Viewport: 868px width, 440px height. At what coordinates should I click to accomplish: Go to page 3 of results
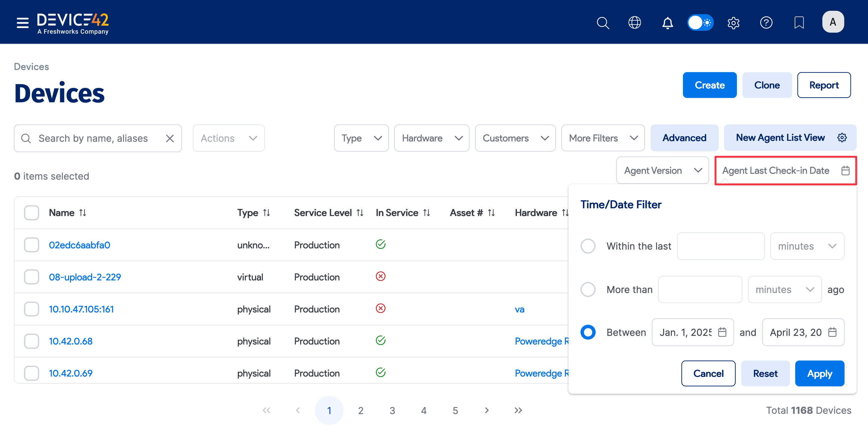click(392, 410)
